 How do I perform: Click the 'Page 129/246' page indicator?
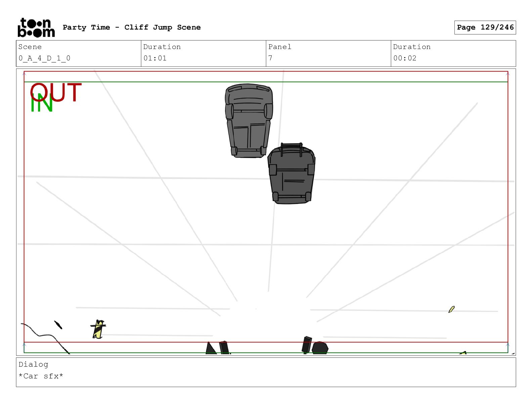click(485, 27)
